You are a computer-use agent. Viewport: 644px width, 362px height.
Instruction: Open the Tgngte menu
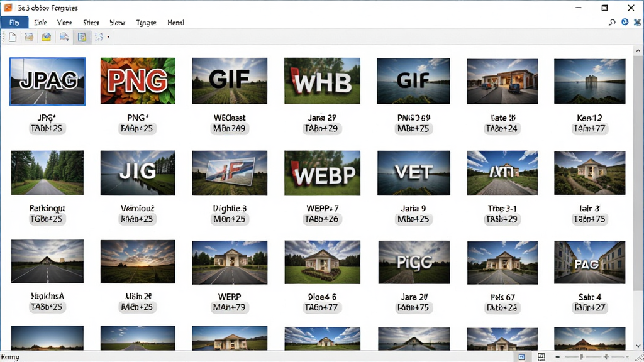pos(146,23)
